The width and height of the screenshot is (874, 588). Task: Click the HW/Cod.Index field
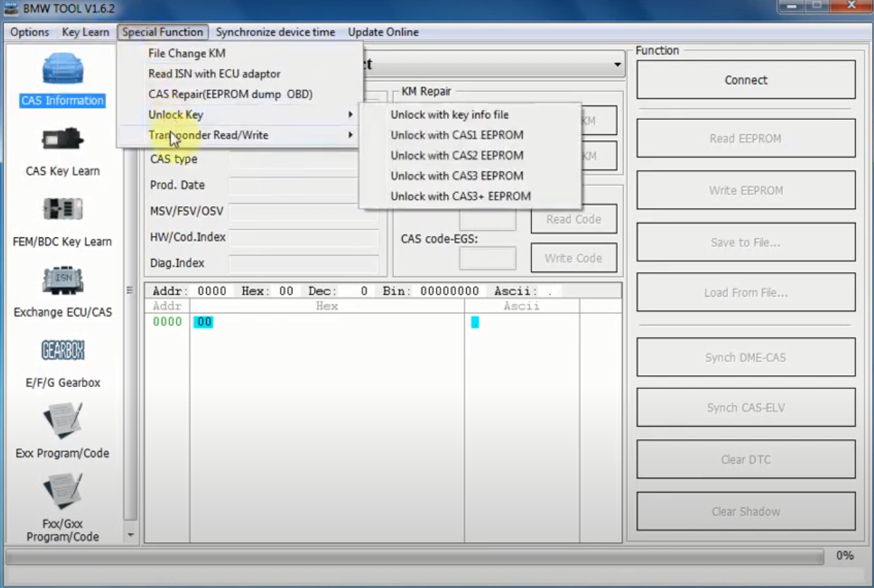tap(303, 238)
